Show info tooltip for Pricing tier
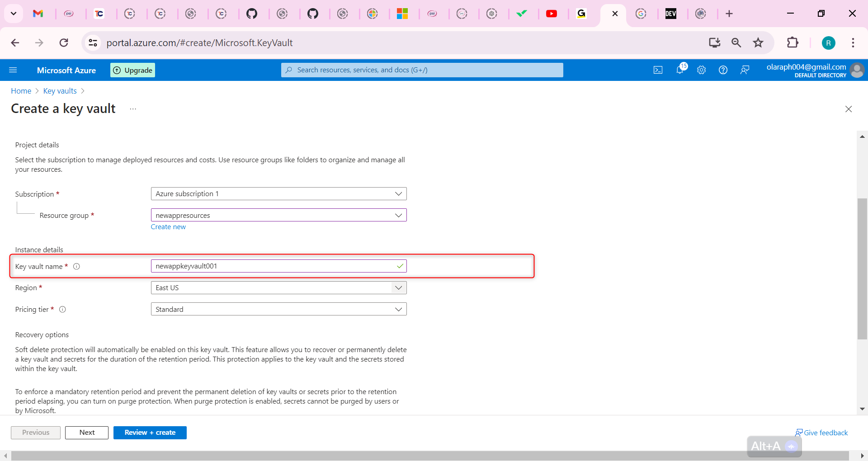 pos(63,310)
